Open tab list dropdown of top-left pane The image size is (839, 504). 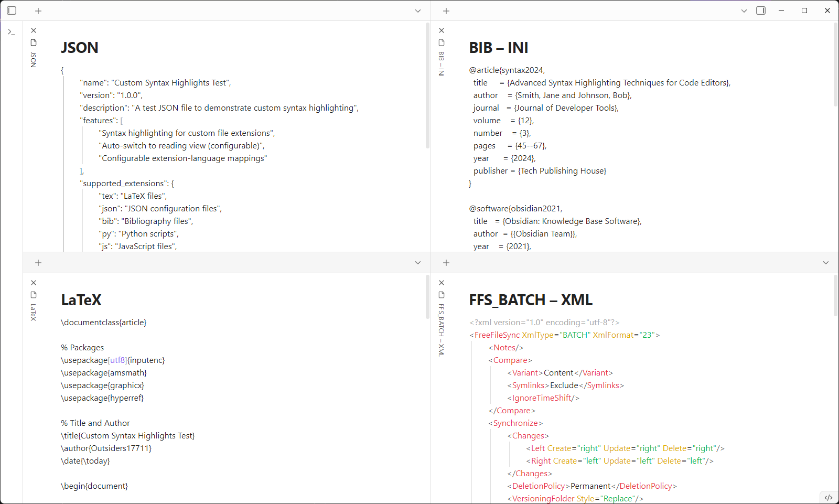pos(418,11)
